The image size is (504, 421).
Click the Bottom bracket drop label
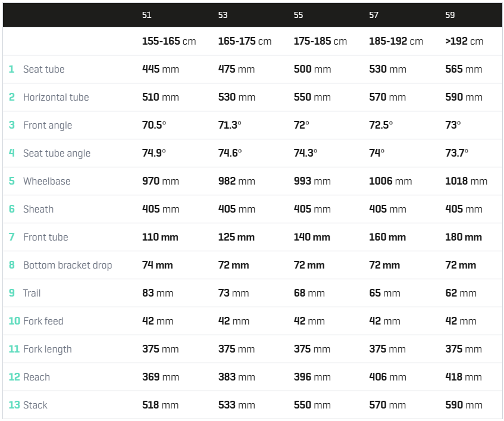pyautogui.click(x=67, y=265)
